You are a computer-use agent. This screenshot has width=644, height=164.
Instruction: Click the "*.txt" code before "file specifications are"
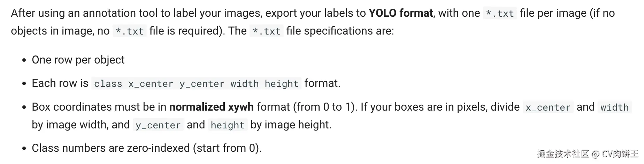coord(266,31)
